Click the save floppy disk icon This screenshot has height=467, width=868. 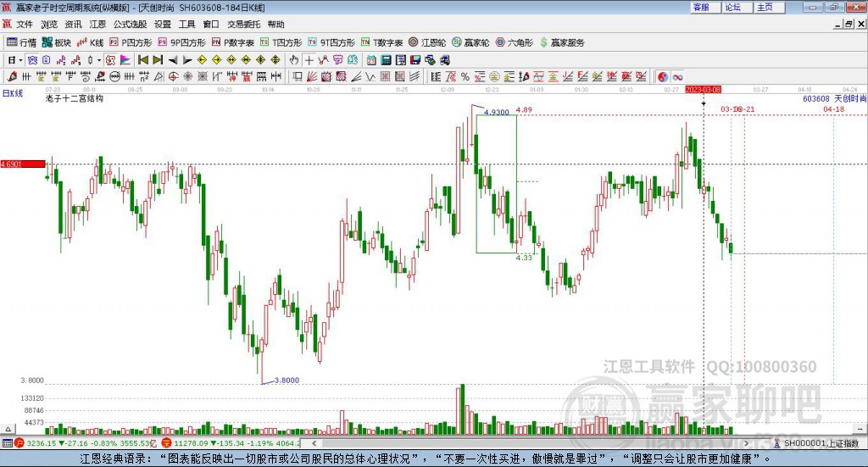(415, 60)
